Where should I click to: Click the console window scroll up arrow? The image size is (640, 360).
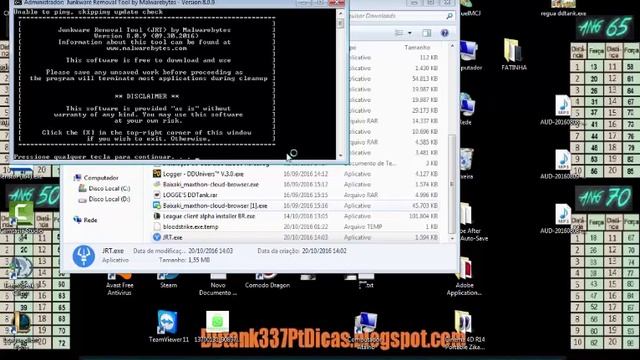(x=341, y=13)
